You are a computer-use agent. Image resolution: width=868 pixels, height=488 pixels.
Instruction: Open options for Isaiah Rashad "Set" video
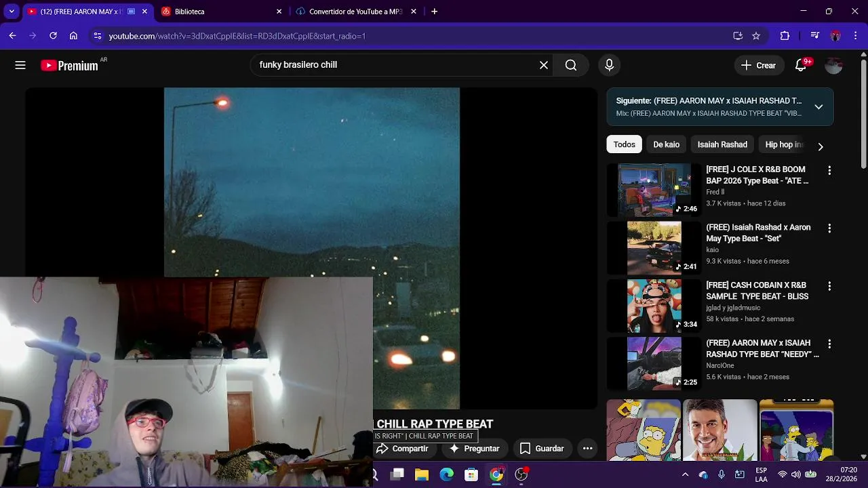[829, 229]
